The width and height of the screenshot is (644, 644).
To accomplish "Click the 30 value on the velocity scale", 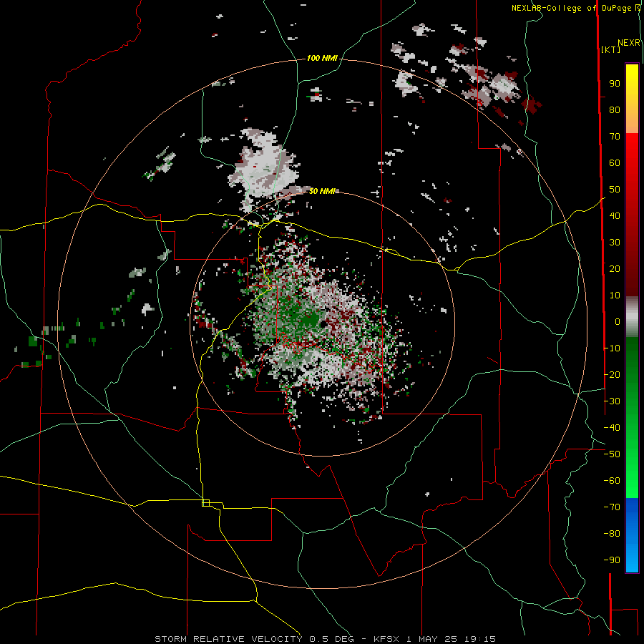I will coord(615,243).
